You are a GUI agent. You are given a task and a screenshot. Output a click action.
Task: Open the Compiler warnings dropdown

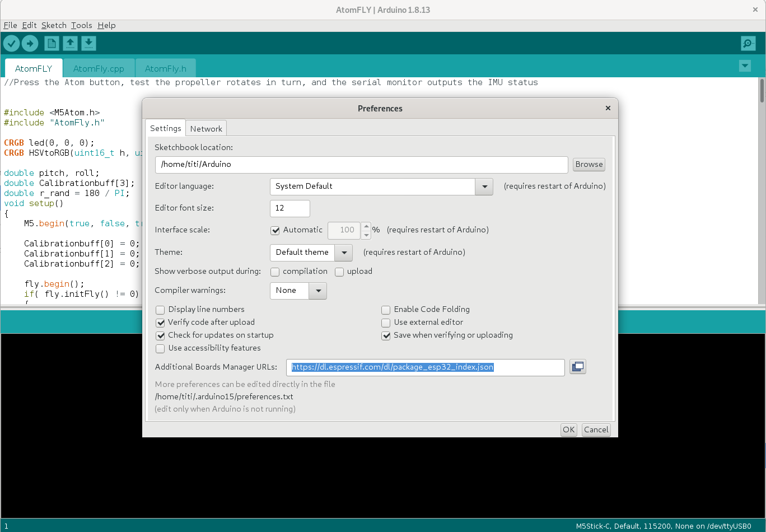pos(318,291)
